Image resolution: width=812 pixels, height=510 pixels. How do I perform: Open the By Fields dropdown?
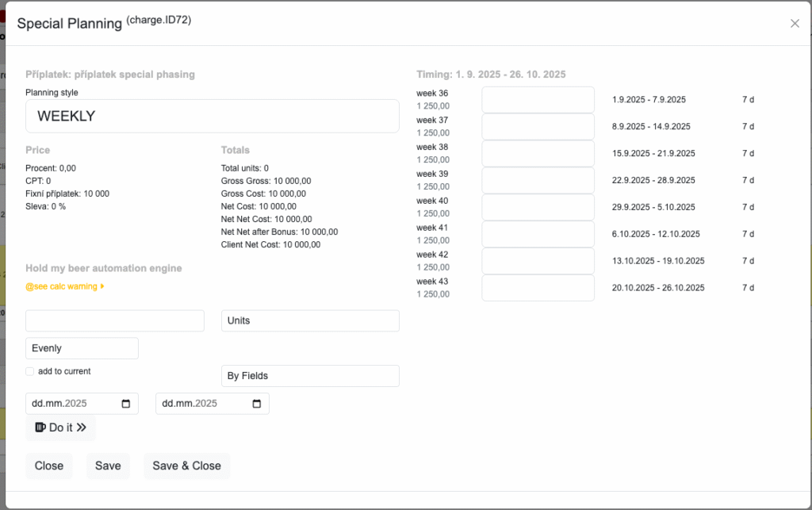click(x=309, y=376)
